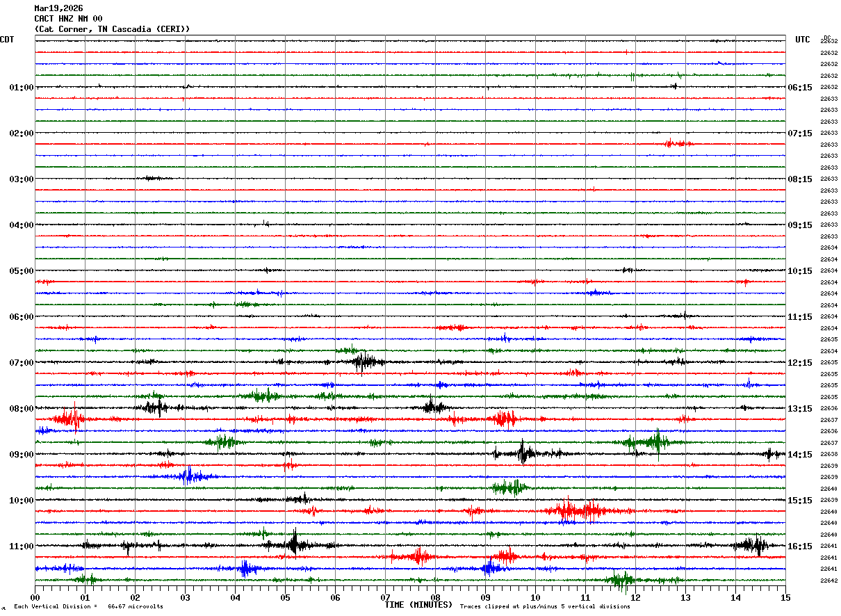841x616 pixels.
Task: Select the 01:00 CDT row label
Action: (22, 88)
